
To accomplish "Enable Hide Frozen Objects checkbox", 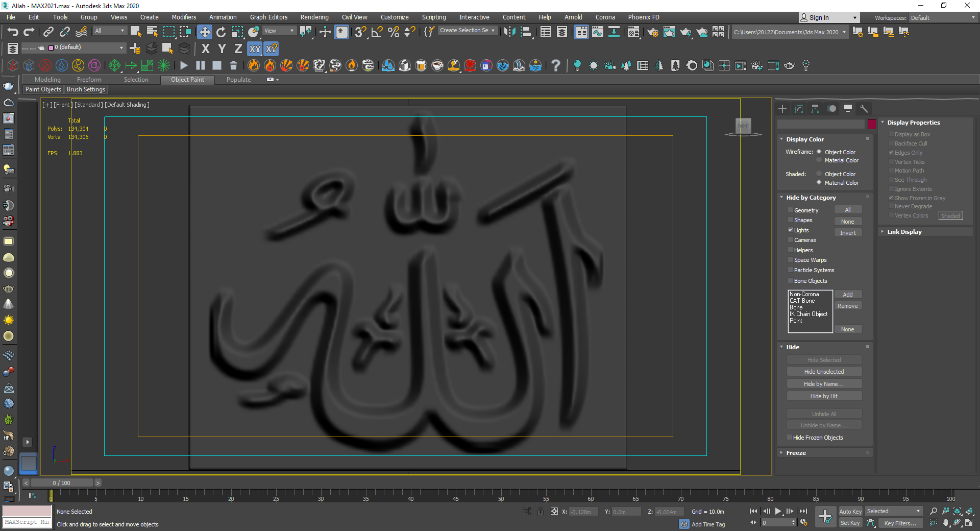I will (x=790, y=438).
